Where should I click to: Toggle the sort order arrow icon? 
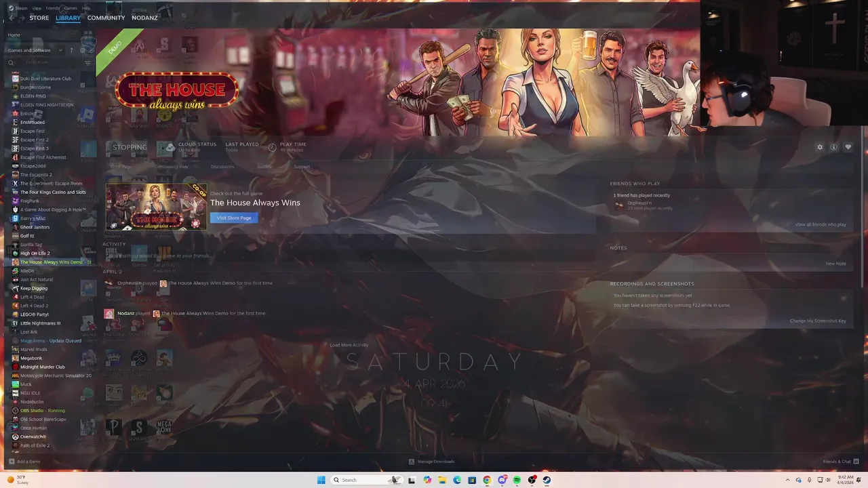pyautogui.click(x=71, y=50)
